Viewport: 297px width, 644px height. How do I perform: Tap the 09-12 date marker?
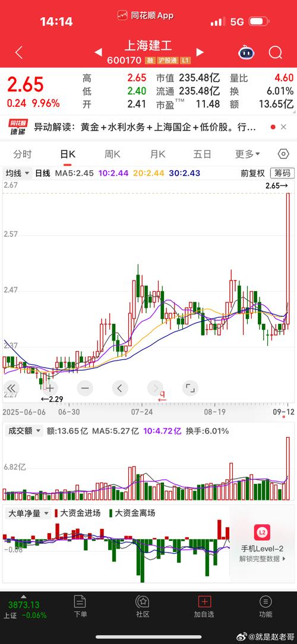coord(283,412)
